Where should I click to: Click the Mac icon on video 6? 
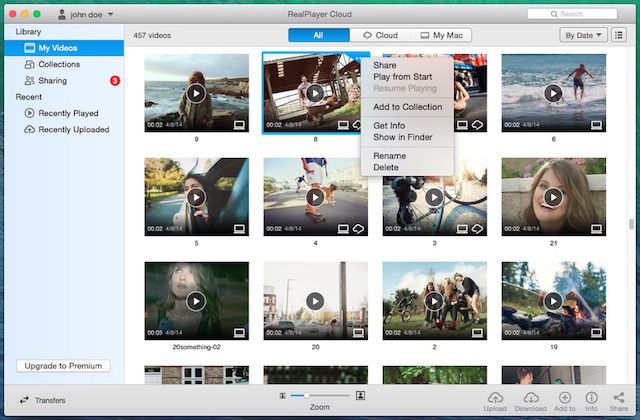click(596, 125)
